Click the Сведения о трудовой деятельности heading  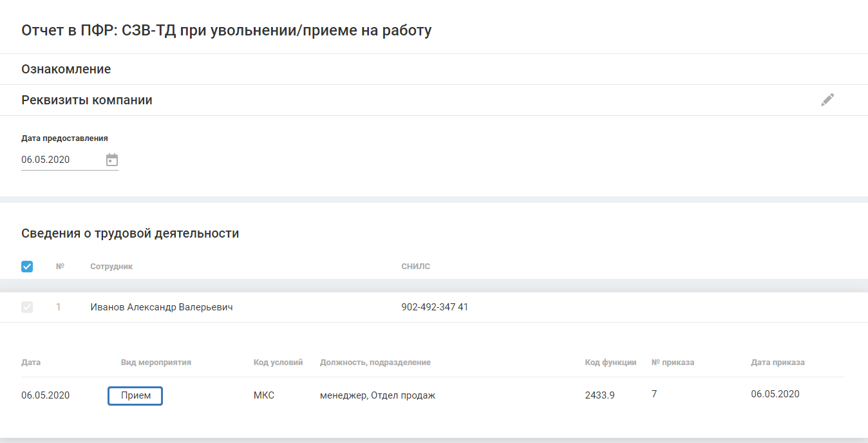(x=130, y=233)
